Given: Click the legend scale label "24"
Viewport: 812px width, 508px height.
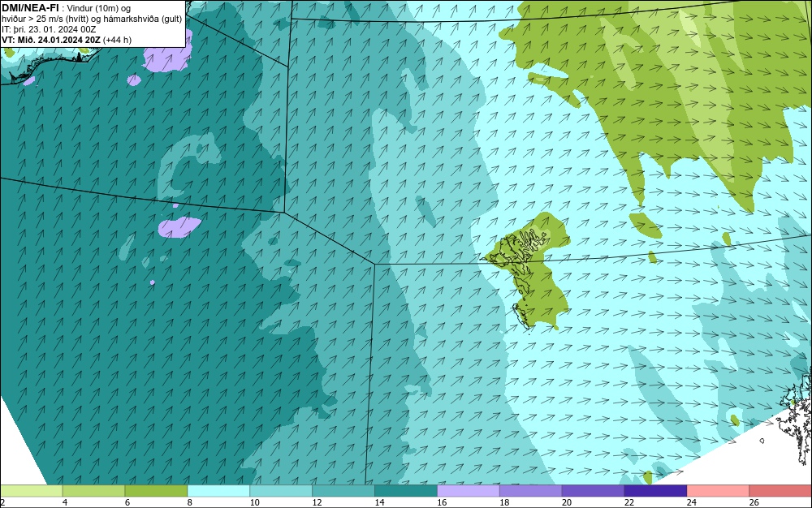Looking at the screenshot, I should tap(691, 502).
